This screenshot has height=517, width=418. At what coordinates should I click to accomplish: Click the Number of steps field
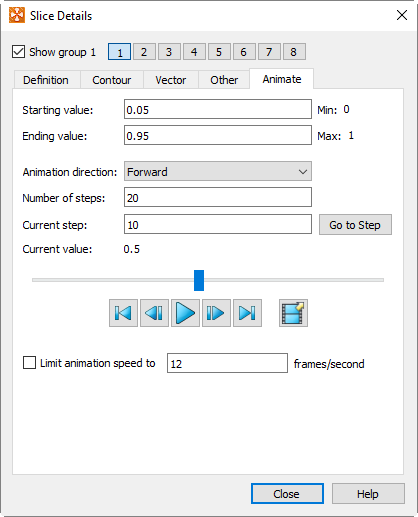click(x=218, y=197)
